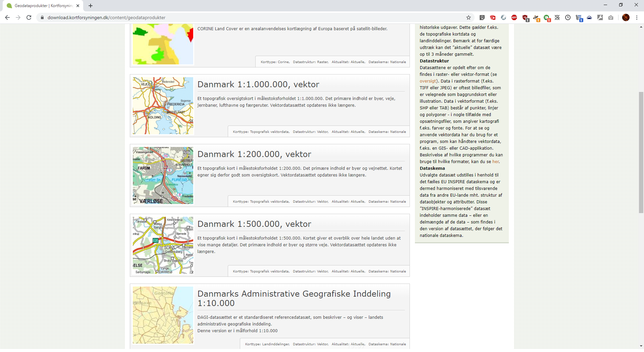This screenshot has height=352, width=644.
Task: Open the camera screenshot extension
Action: coord(611,17)
